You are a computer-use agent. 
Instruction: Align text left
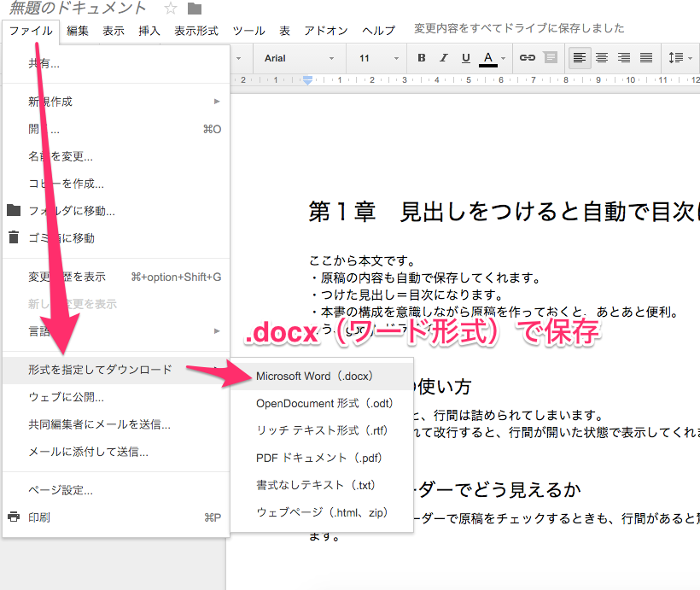click(x=580, y=58)
